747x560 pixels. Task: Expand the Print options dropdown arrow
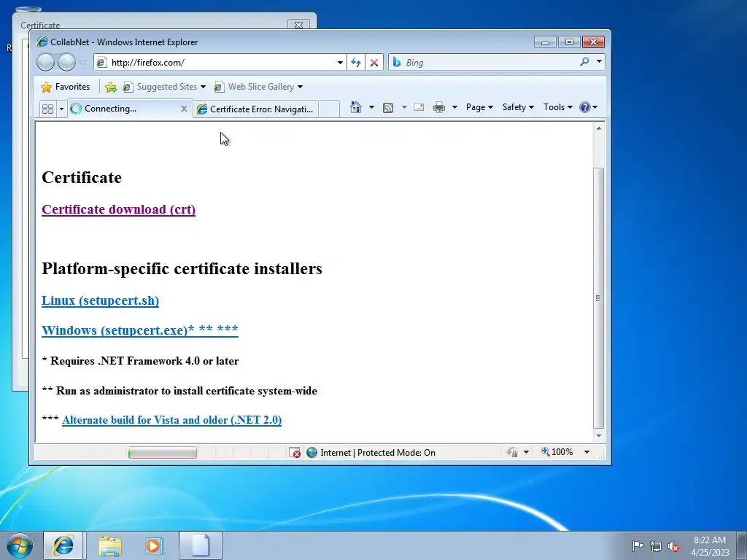454,107
